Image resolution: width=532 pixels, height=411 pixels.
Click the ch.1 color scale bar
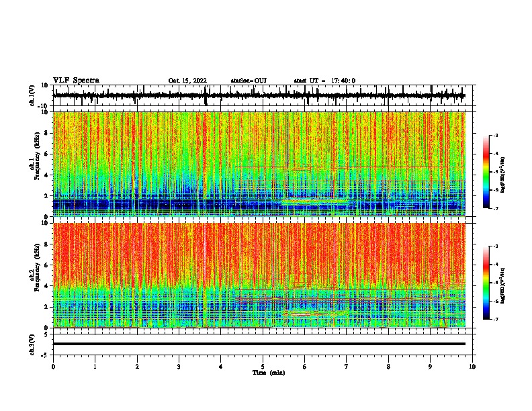pyautogui.click(x=486, y=172)
